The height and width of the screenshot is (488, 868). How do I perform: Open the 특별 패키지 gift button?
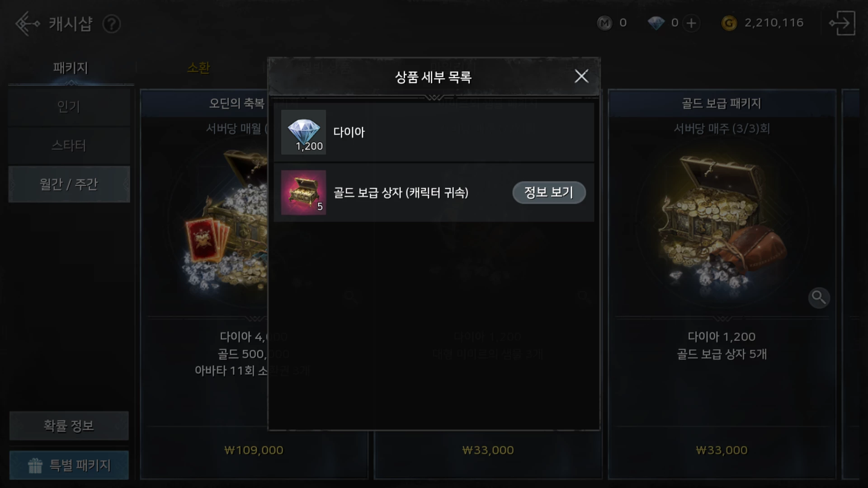click(x=69, y=465)
